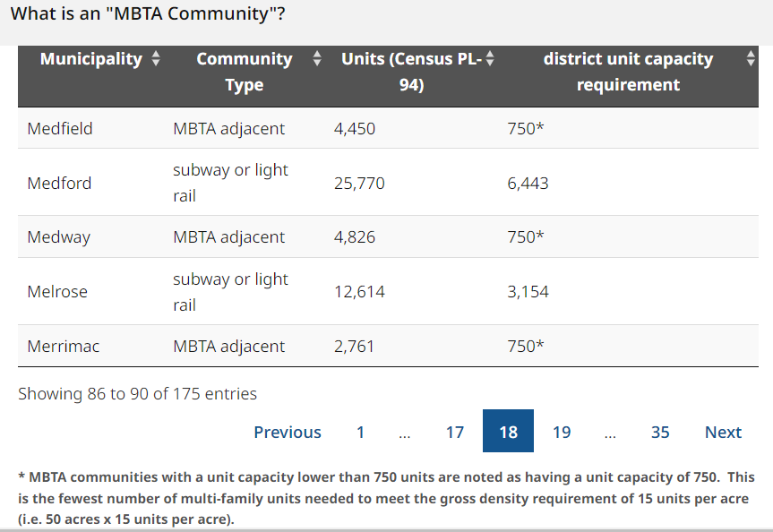Click the Medford row name
773x532 pixels.
(x=59, y=183)
